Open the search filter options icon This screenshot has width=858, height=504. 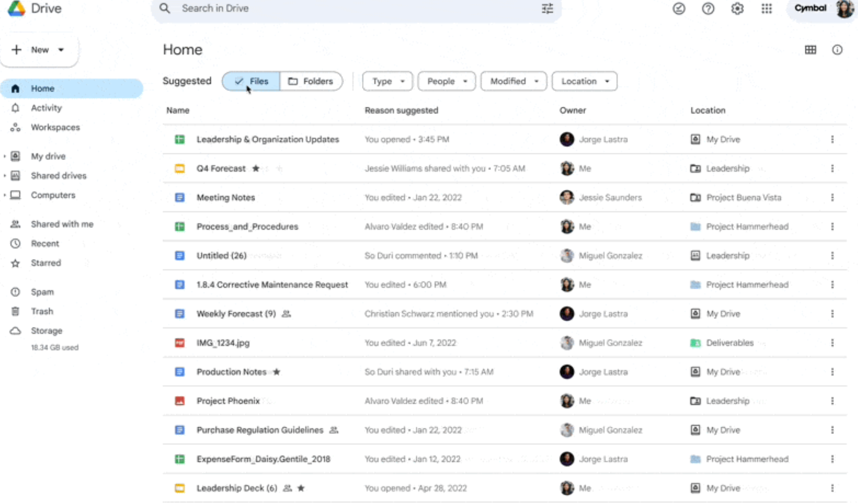point(547,9)
